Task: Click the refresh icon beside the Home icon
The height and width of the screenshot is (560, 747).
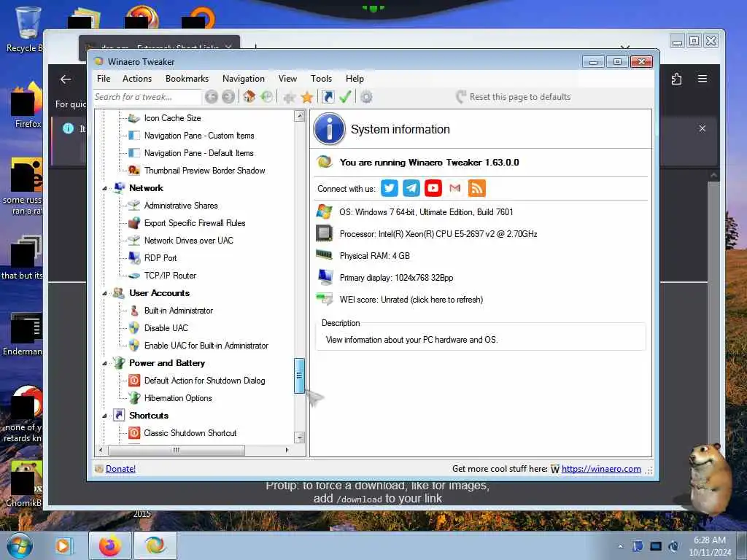Action: coord(267,97)
